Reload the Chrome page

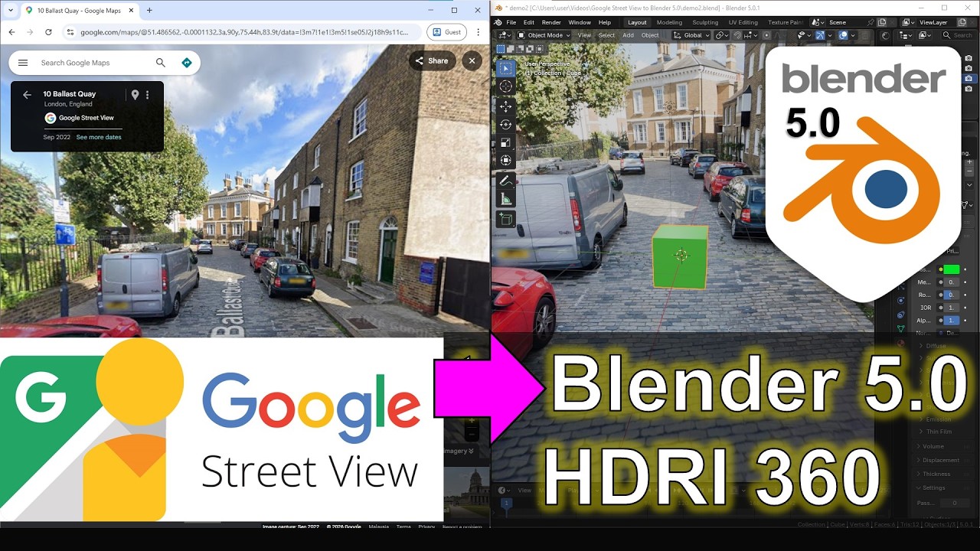pyautogui.click(x=48, y=32)
